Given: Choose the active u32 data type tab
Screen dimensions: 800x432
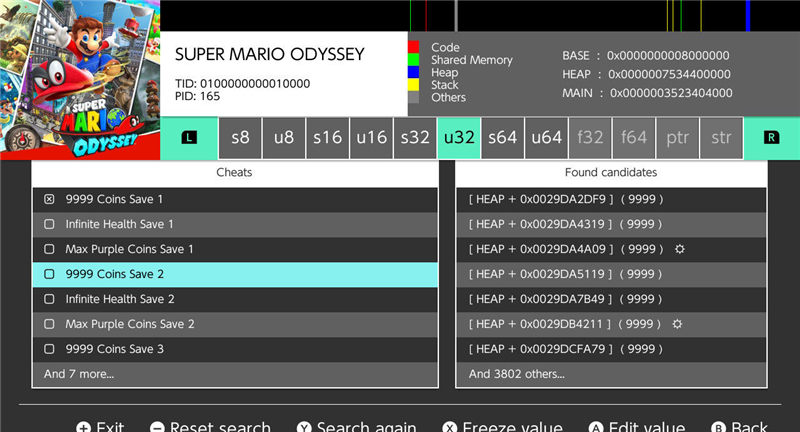Looking at the screenshot, I should pyautogui.click(x=459, y=138).
